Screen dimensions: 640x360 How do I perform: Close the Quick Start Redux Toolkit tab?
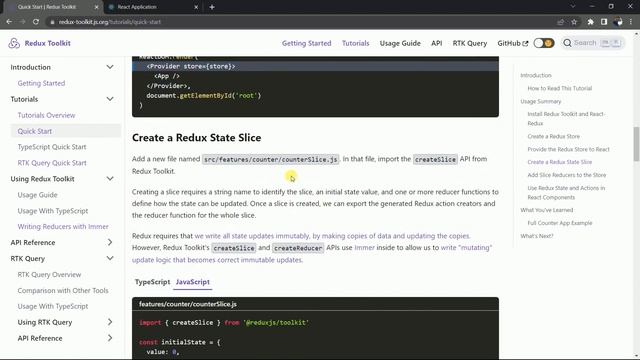(x=96, y=7)
